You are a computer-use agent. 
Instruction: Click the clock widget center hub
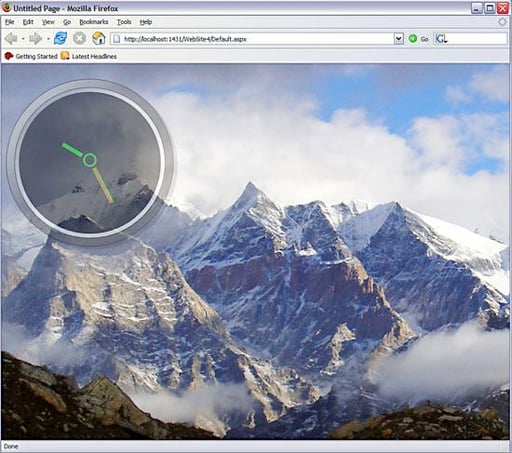tap(90, 160)
